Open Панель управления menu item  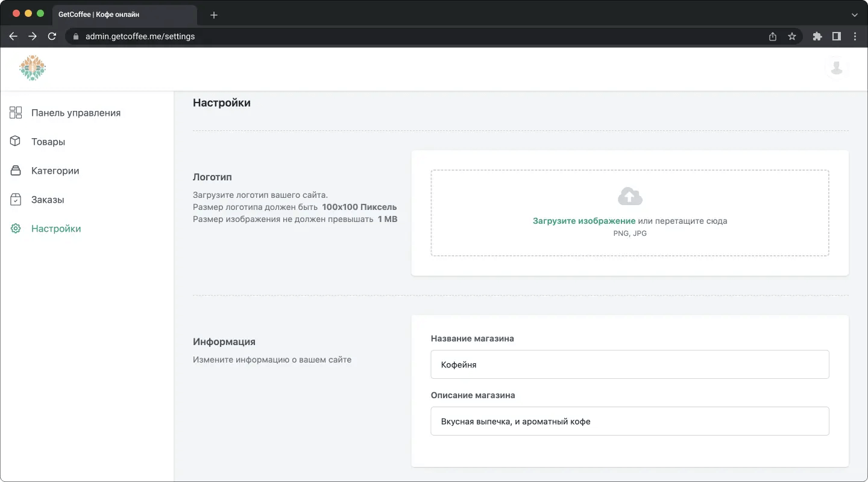[76, 113]
